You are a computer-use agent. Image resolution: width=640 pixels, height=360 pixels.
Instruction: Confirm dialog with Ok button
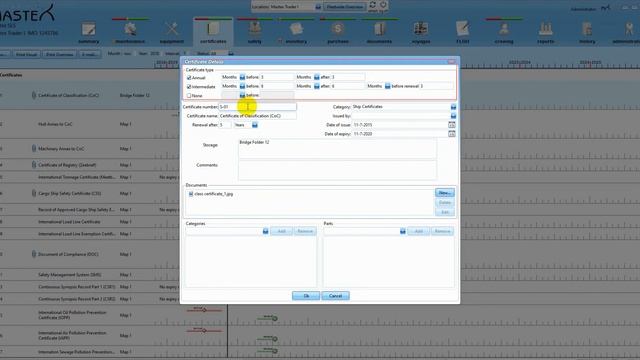coord(306,296)
